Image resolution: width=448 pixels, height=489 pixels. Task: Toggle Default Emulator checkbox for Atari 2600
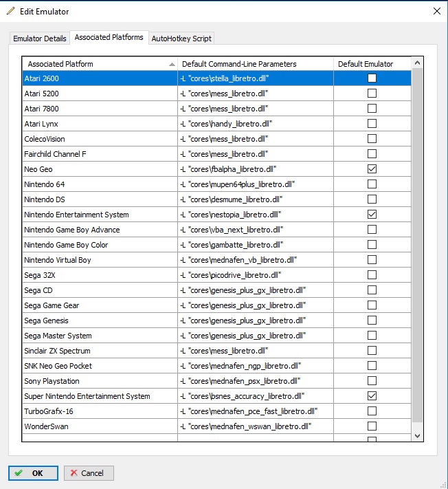tap(372, 78)
